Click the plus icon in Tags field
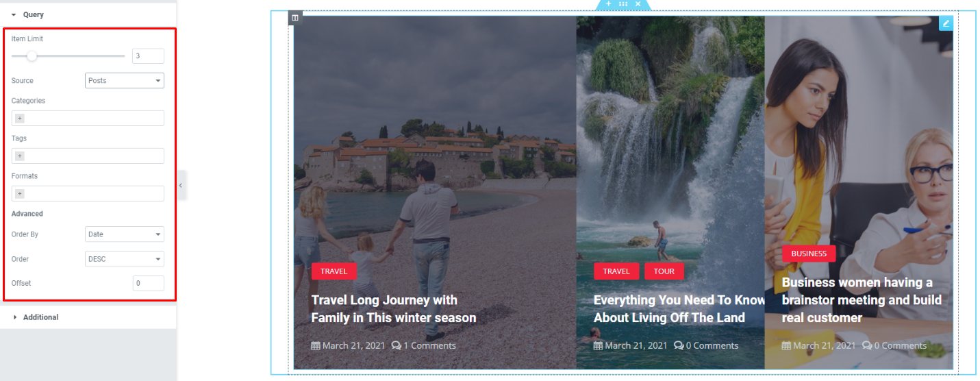This screenshot has height=381, width=980. click(19, 156)
